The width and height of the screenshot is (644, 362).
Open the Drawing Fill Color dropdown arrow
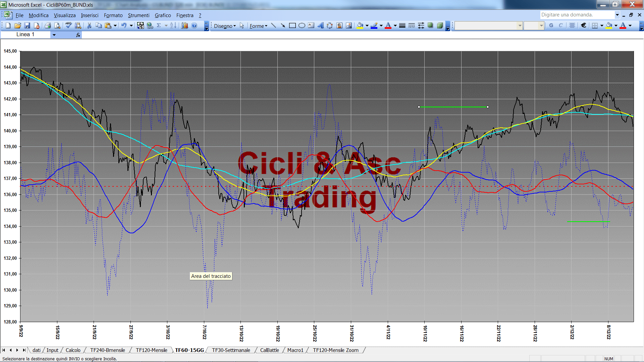tap(367, 25)
